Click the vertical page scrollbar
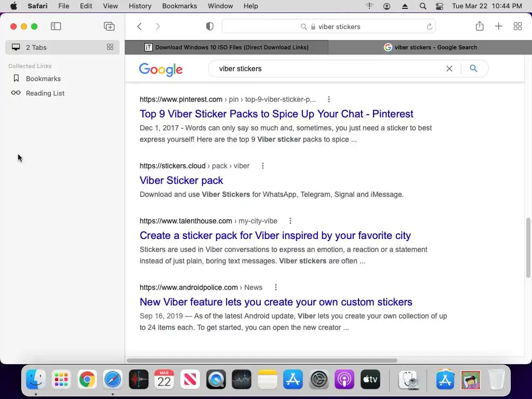Screen dimensions: 532x399 pyautogui.click(x=528, y=248)
